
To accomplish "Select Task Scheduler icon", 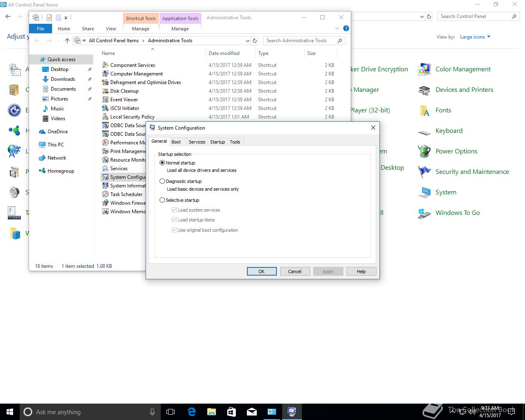I will coord(105,194).
